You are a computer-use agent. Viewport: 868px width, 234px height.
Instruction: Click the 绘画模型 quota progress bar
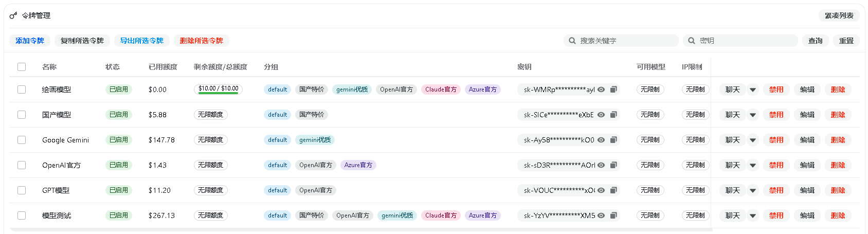coord(218,93)
